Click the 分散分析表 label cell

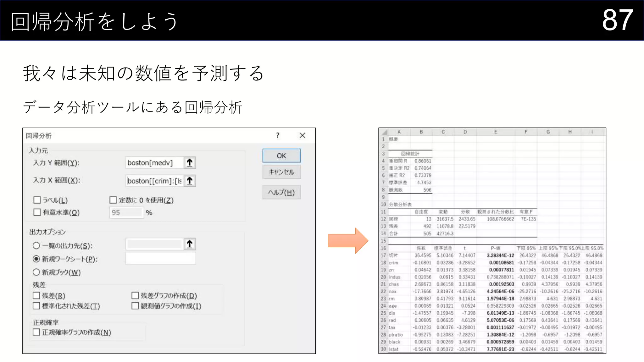click(x=400, y=205)
